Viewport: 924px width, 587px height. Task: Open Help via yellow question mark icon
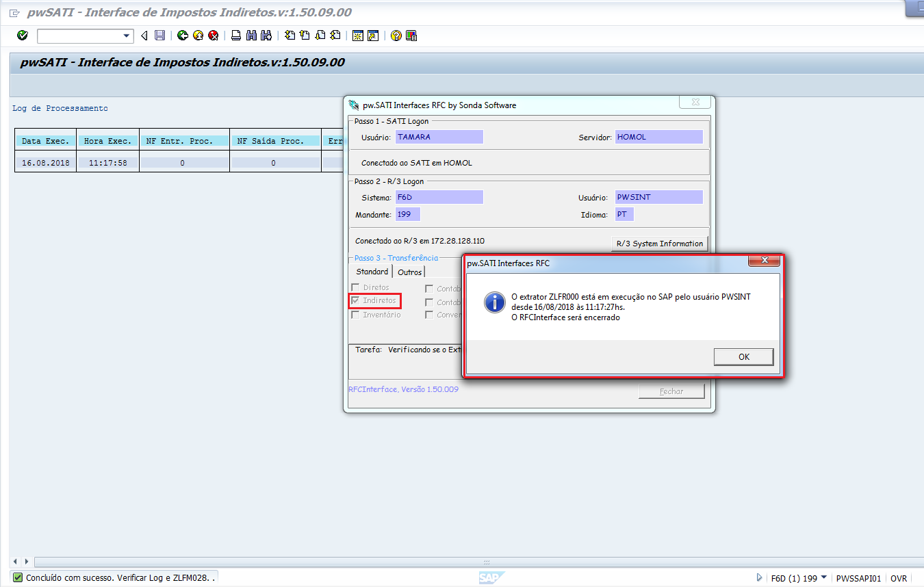tap(396, 36)
